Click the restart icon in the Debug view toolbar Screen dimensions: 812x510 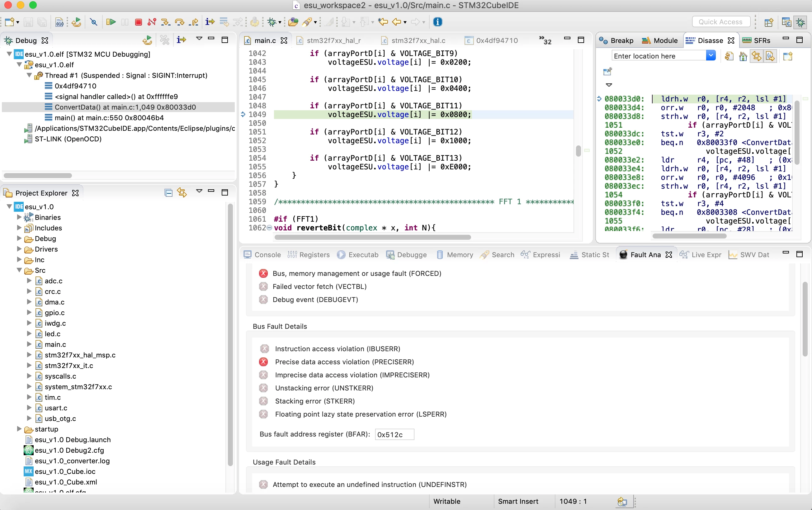point(147,40)
